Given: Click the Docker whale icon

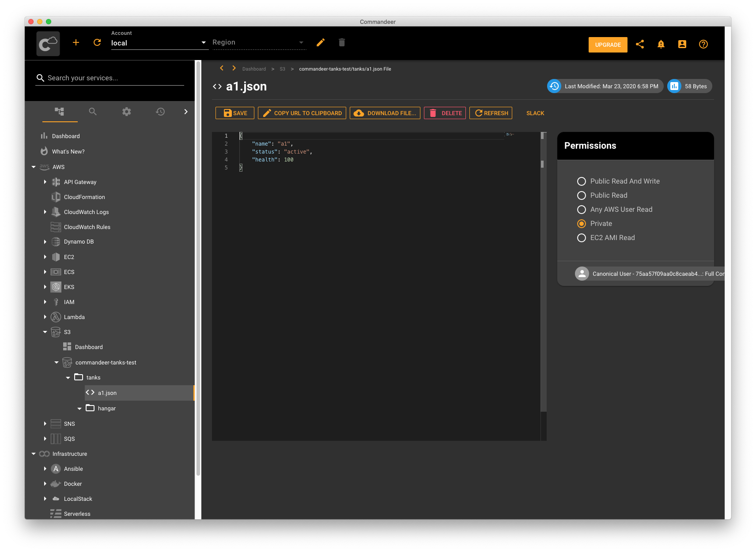Looking at the screenshot, I should 56,484.
